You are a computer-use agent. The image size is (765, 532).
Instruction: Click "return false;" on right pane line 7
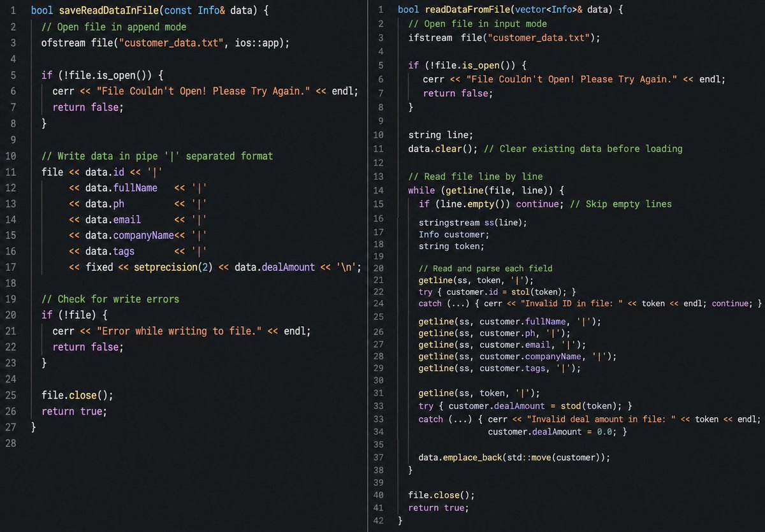[458, 93]
